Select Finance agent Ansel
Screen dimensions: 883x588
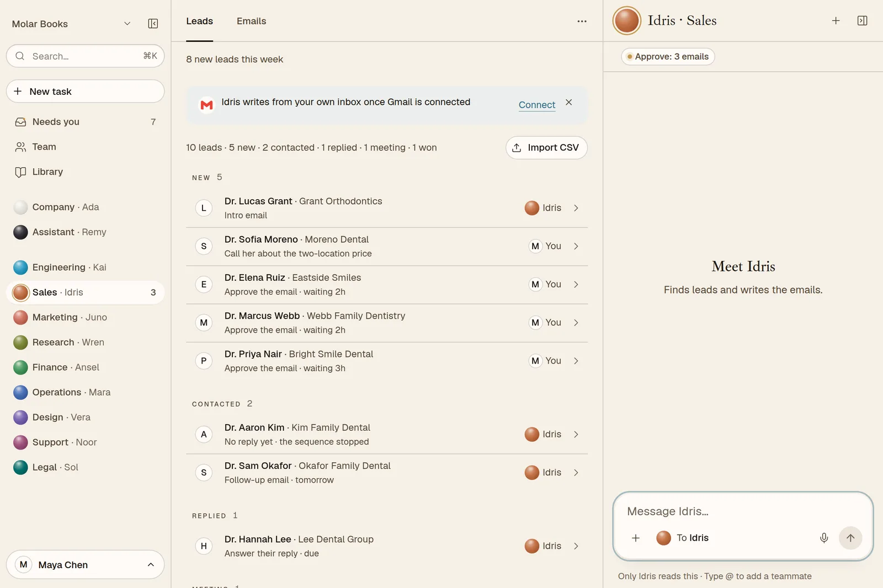(86, 367)
